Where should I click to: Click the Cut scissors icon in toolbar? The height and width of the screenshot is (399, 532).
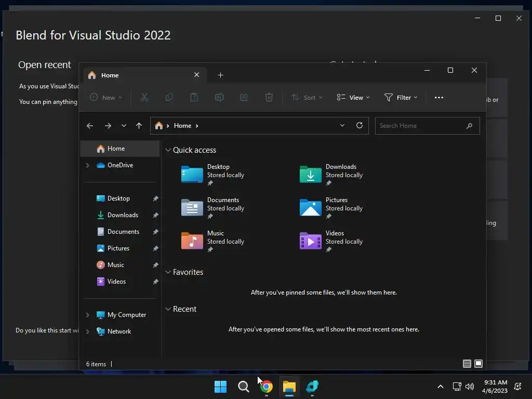[x=144, y=97]
